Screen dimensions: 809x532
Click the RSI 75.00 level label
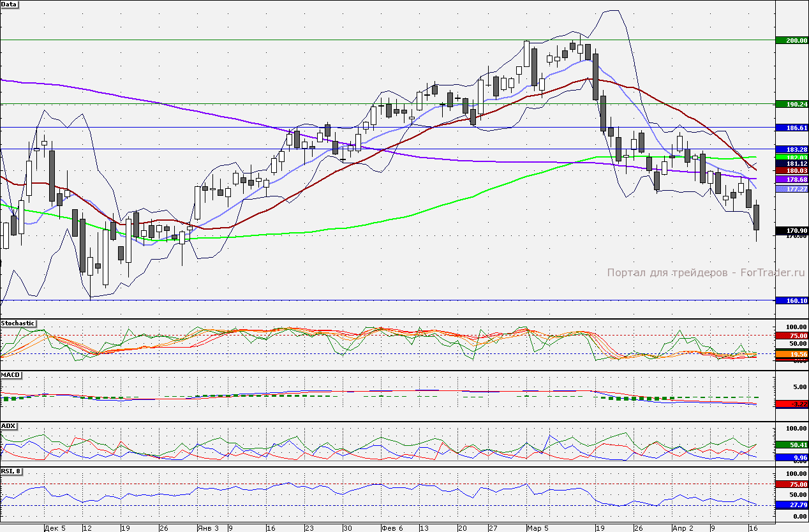coord(792,484)
